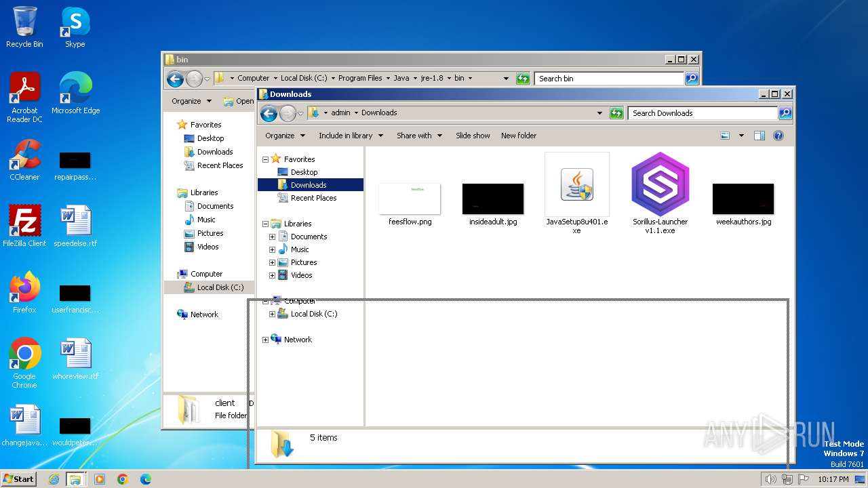Open the Downloads address history dropdown
This screenshot has height=488, width=868.
pos(599,113)
